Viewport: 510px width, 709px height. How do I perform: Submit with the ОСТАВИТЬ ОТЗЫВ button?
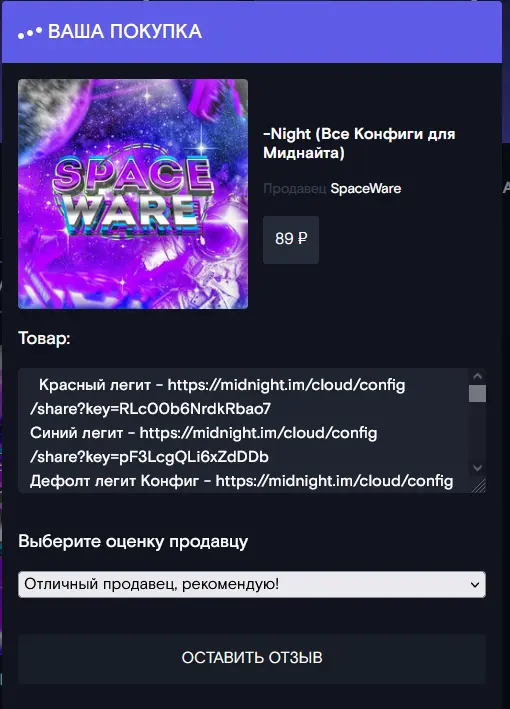(252, 658)
